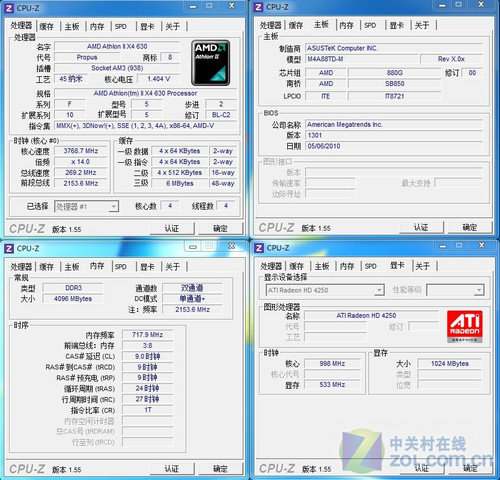Close the graphics CPU-Z window

(481, 245)
